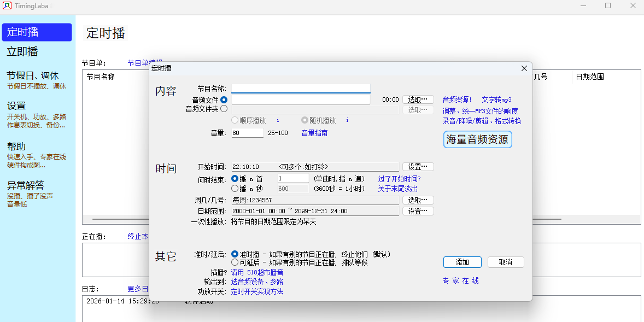The width and height of the screenshot is (644, 322).
Task: Open 选取 for 周几/几号
Action: click(418, 200)
